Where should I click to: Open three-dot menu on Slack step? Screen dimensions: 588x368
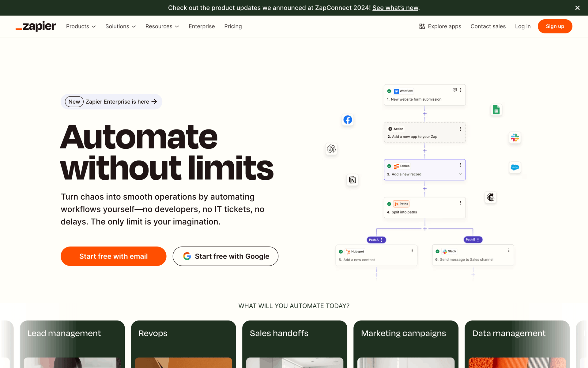[x=509, y=250]
